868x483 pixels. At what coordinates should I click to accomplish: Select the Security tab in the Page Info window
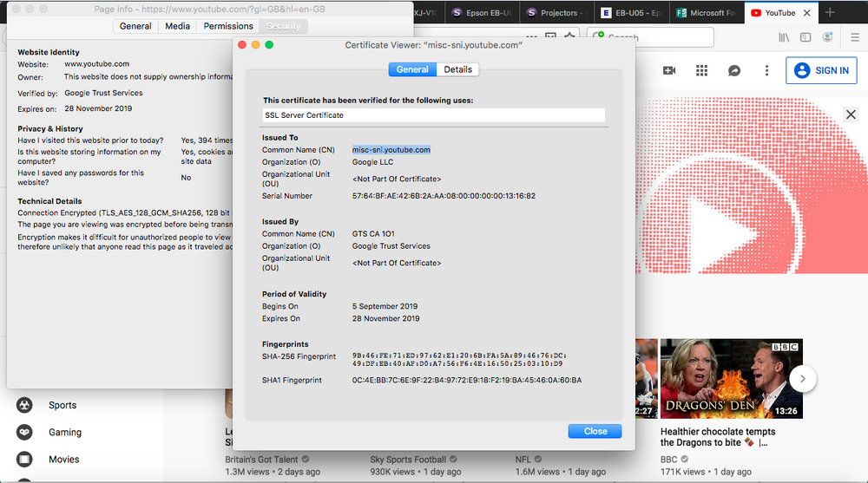coord(284,26)
